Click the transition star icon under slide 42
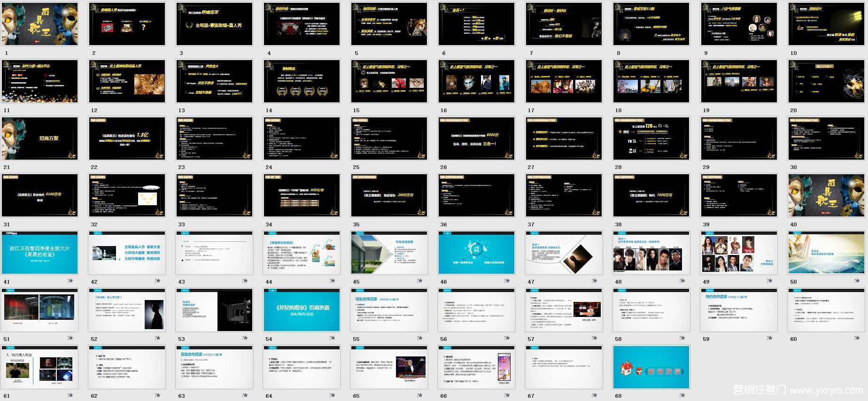This screenshot has height=401, width=868. (158, 281)
